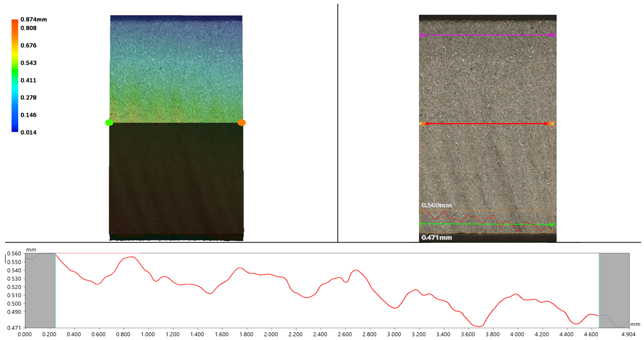Click right orange handle of red profile line

tap(550, 124)
